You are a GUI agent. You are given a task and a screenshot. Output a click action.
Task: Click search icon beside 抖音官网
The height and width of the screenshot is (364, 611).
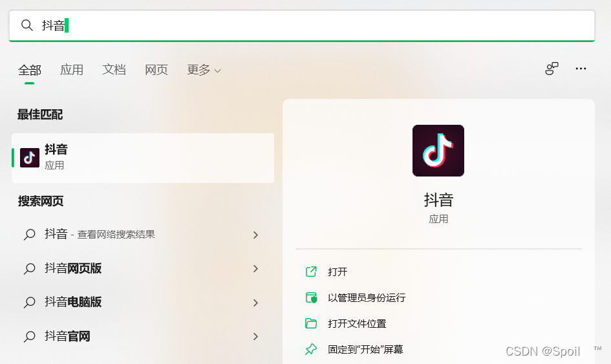pyautogui.click(x=30, y=336)
